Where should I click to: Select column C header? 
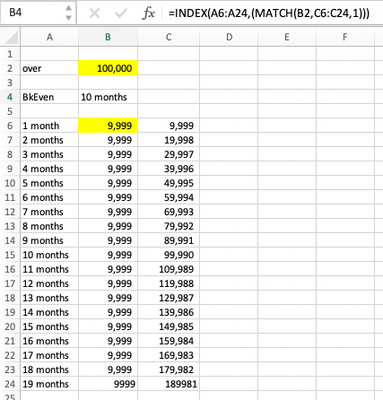click(x=169, y=37)
